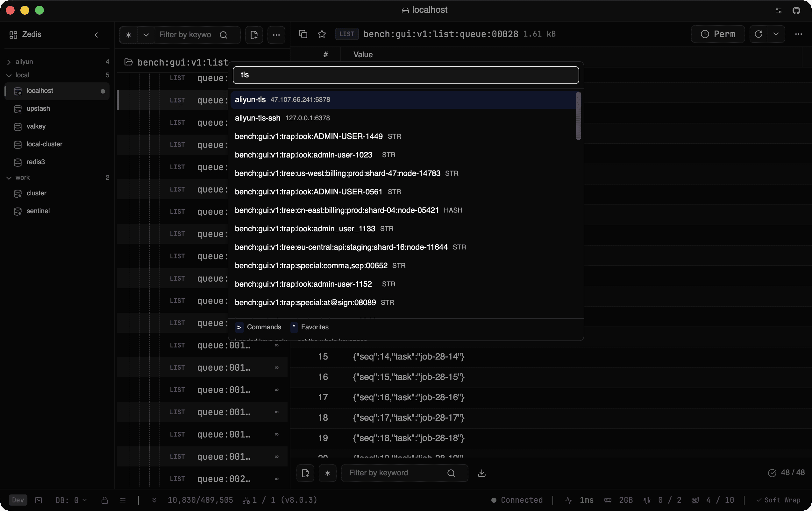Click list row 17 job-28-16 value
The height and width of the screenshot is (511, 812).
[409, 397]
